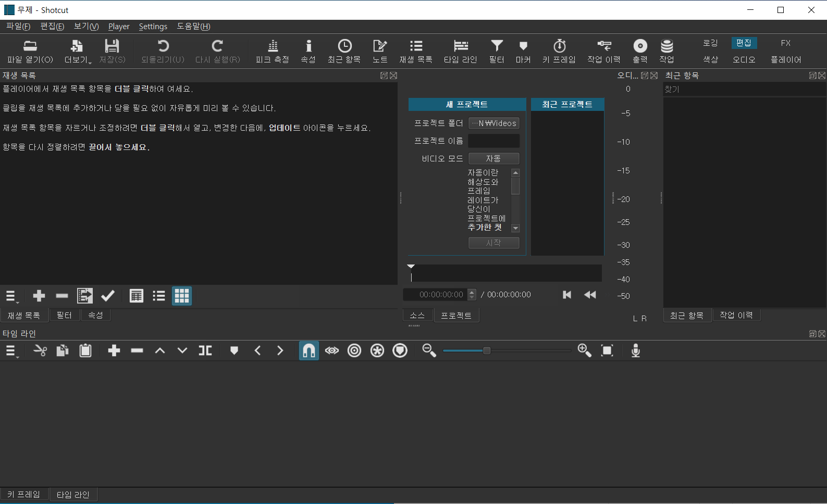This screenshot has height=504, width=827.
Task: Select the 필터 tab below playlist
Action: 65,316
